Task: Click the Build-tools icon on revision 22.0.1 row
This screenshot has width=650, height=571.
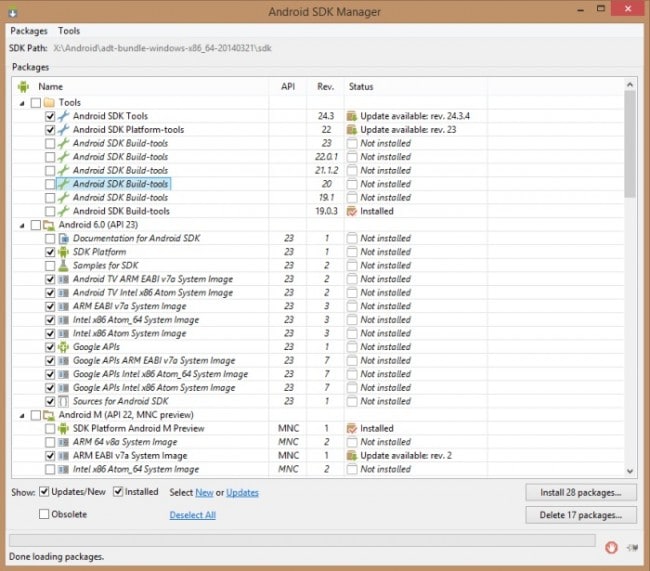Action: pyautogui.click(x=63, y=157)
